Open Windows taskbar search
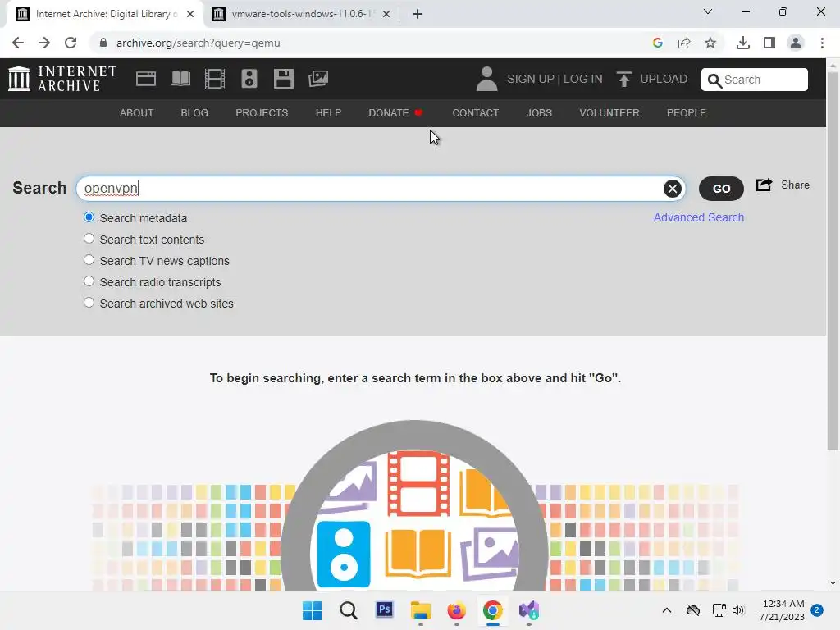840x630 pixels. point(348,610)
